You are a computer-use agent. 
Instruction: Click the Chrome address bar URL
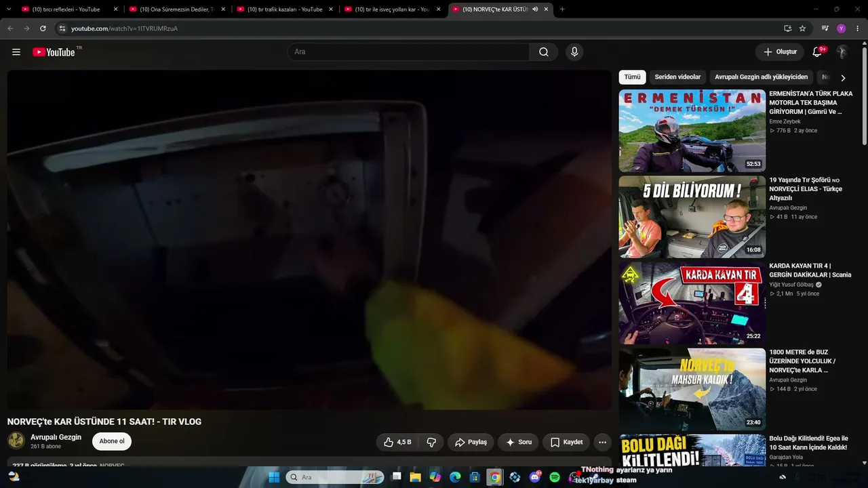pos(125,28)
